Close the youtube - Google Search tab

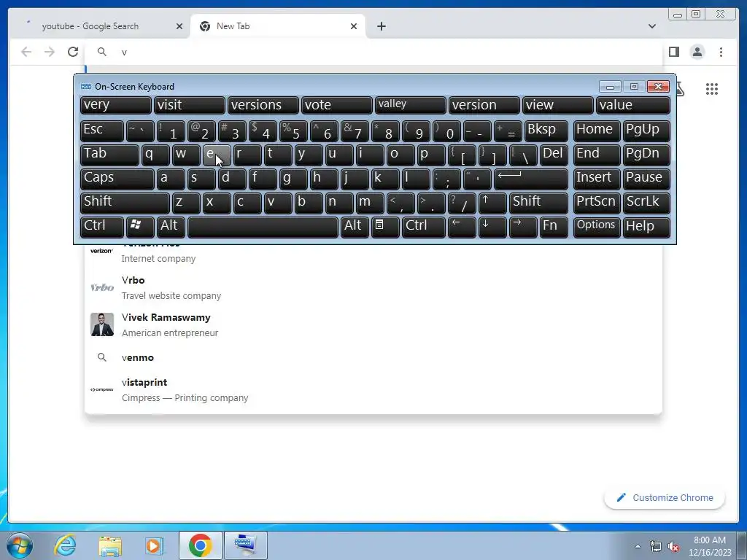pos(179,26)
